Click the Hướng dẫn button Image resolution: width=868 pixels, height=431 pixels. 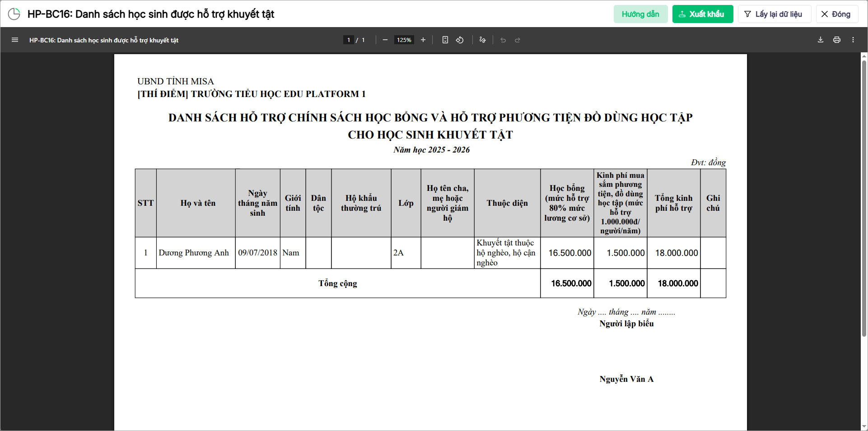tap(640, 14)
